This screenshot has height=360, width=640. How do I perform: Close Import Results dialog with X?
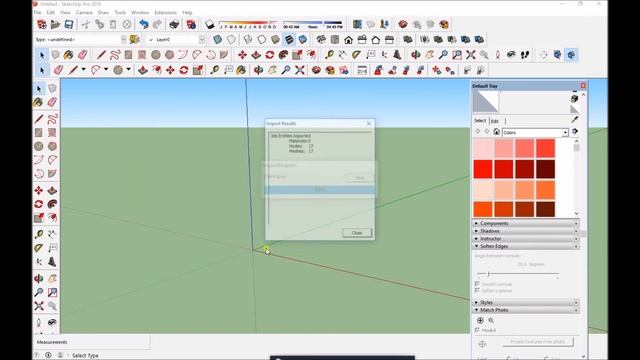tap(369, 123)
